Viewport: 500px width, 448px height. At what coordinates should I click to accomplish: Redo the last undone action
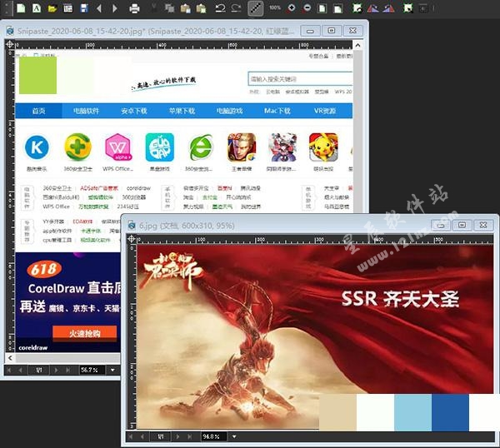coord(236,8)
